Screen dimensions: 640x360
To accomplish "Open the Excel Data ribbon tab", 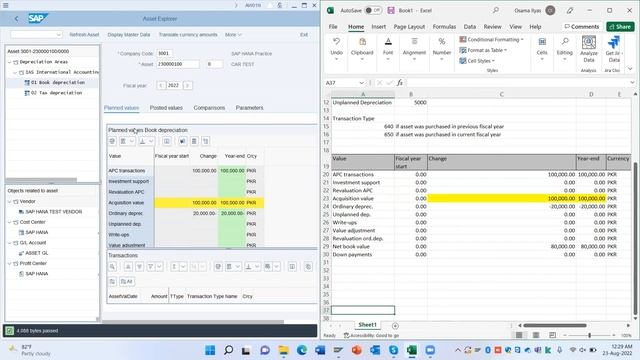I will coord(469,27).
